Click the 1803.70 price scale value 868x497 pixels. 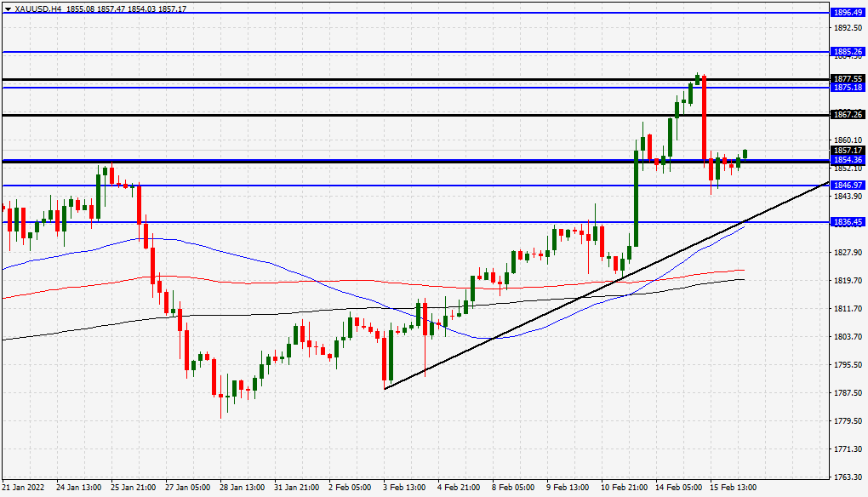pyautogui.click(x=848, y=336)
